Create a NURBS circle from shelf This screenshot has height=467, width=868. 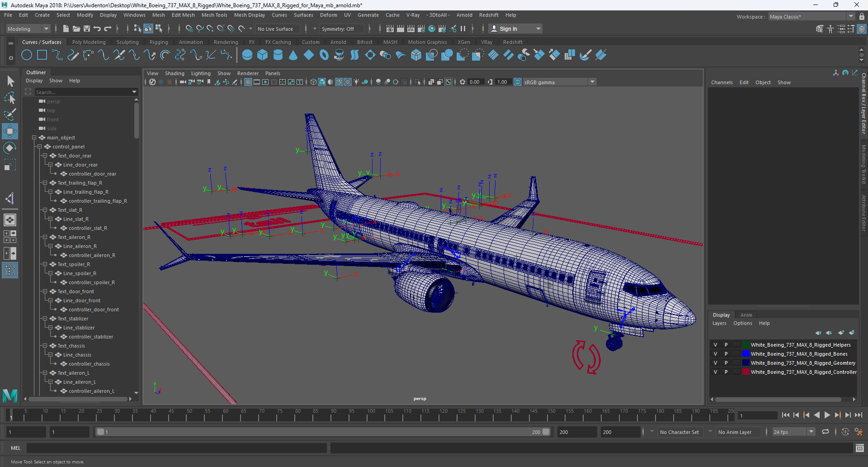[27, 55]
